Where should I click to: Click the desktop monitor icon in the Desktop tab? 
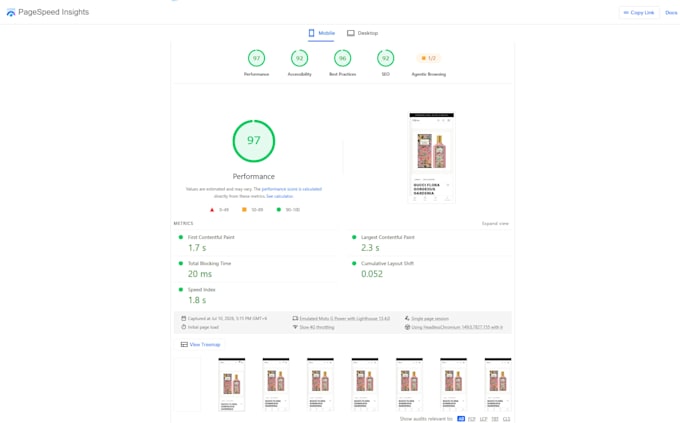[350, 33]
